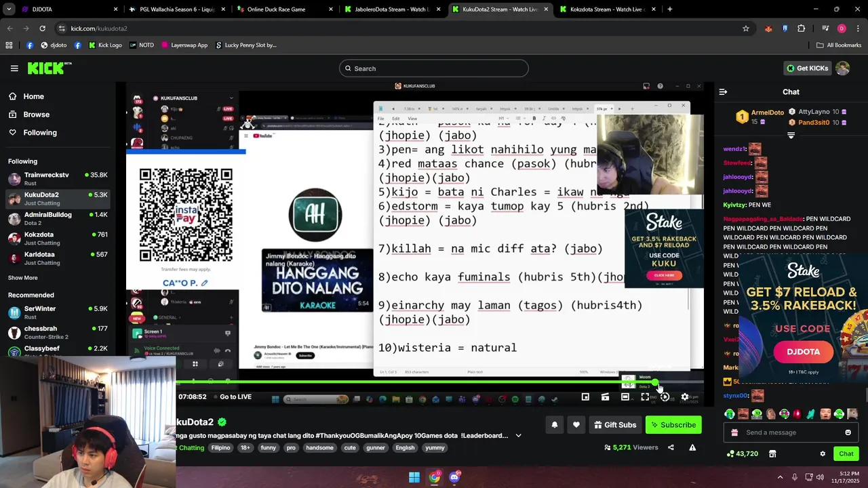Enable theater mode on the player
This screenshot has width=868, height=488.
click(x=625, y=397)
